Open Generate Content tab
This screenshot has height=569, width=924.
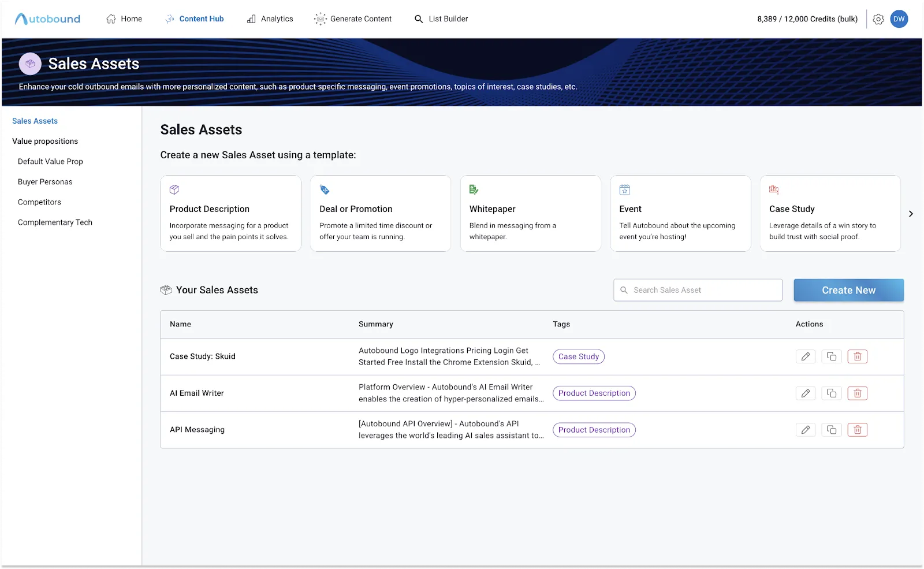pyautogui.click(x=353, y=19)
